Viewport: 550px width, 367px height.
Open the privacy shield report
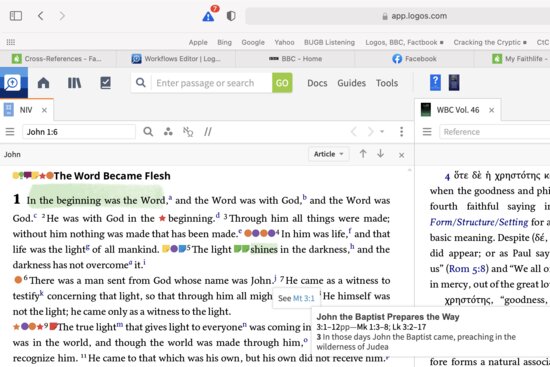(231, 16)
